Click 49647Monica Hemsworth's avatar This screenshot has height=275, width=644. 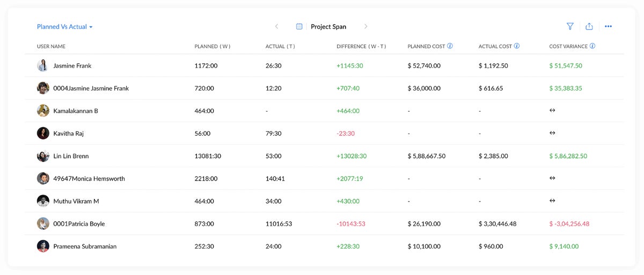[43, 179]
